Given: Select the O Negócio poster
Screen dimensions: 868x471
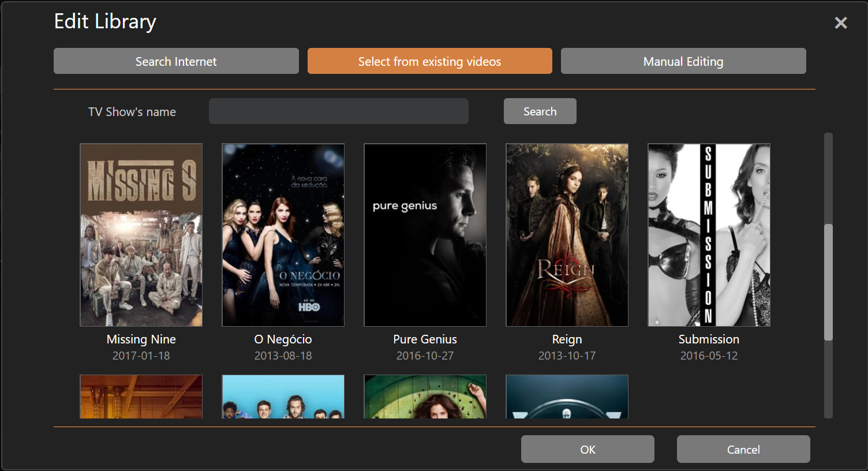Looking at the screenshot, I should click(x=283, y=235).
